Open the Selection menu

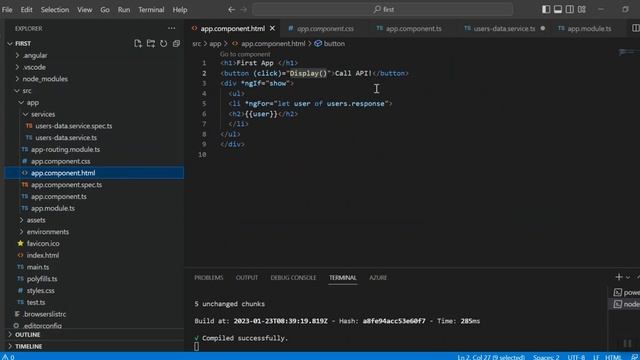pos(55,9)
